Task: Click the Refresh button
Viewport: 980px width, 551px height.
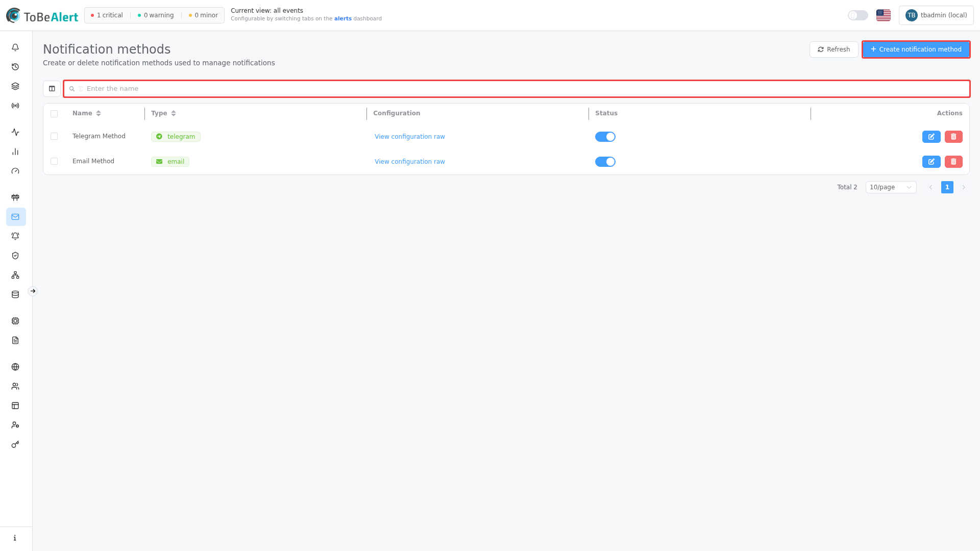Action: [834, 49]
